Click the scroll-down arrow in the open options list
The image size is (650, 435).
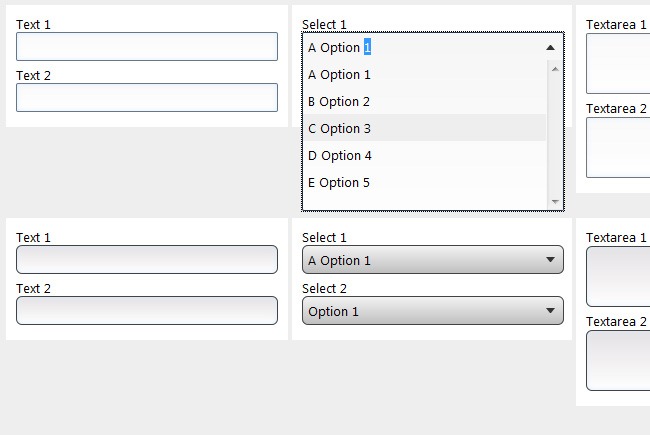(x=555, y=202)
